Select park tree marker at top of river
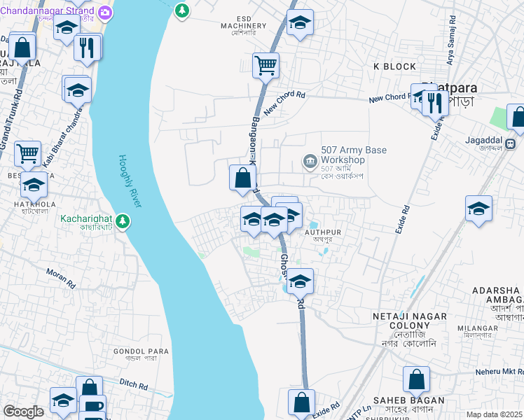The height and width of the screenshot is (420, 524). [x=182, y=10]
